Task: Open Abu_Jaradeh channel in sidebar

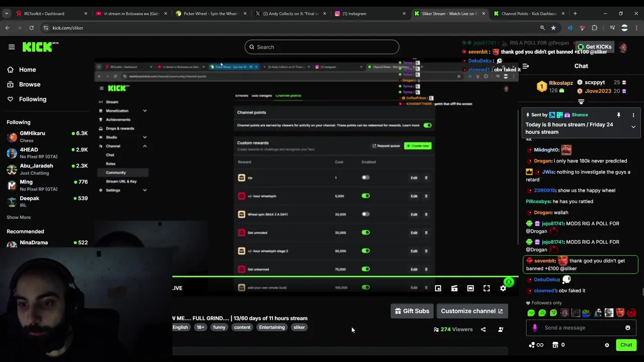Action: click(x=47, y=169)
